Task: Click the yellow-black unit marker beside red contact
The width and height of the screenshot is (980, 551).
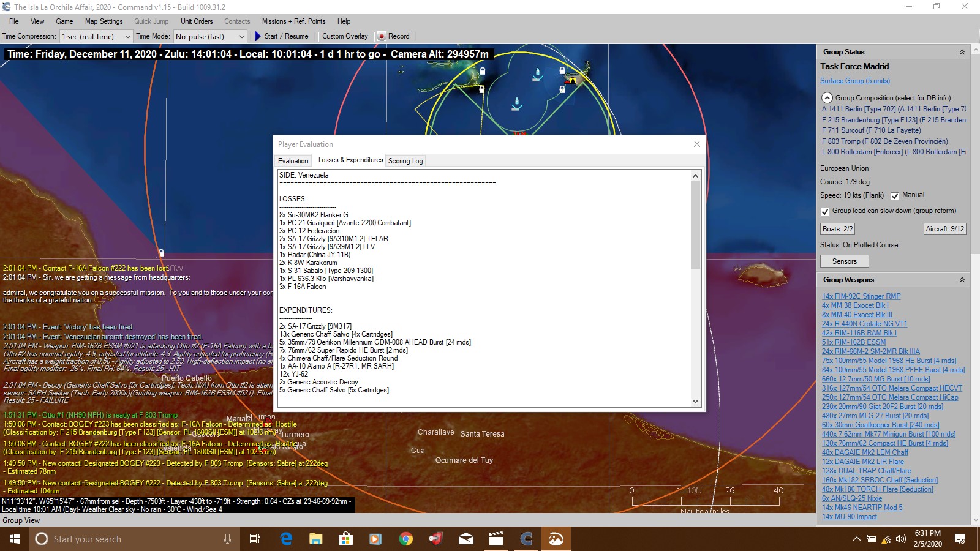Action: point(574,80)
